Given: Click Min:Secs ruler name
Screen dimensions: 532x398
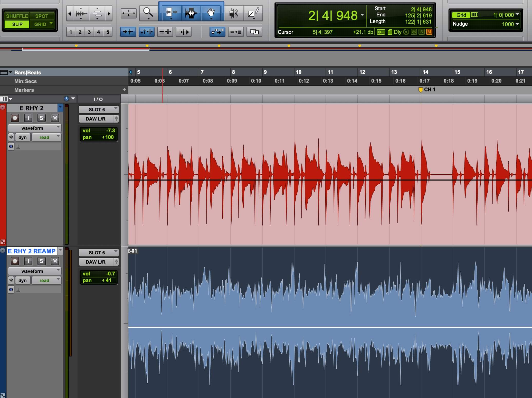Looking at the screenshot, I should (25, 81).
